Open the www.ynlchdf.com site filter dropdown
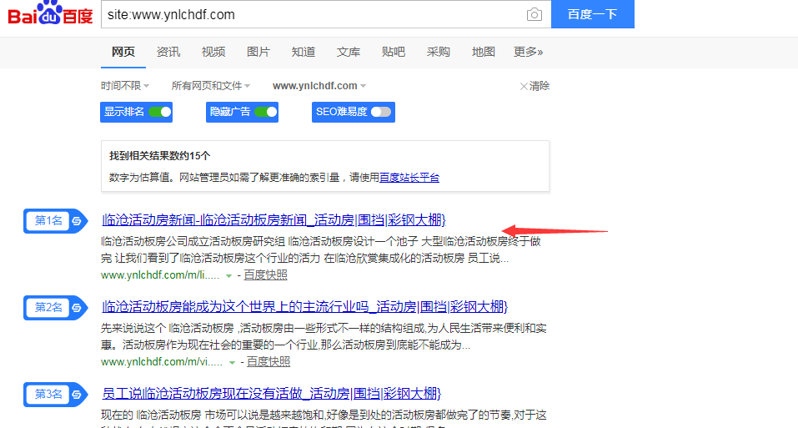Viewport: 798px width, 428px height. (x=319, y=85)
